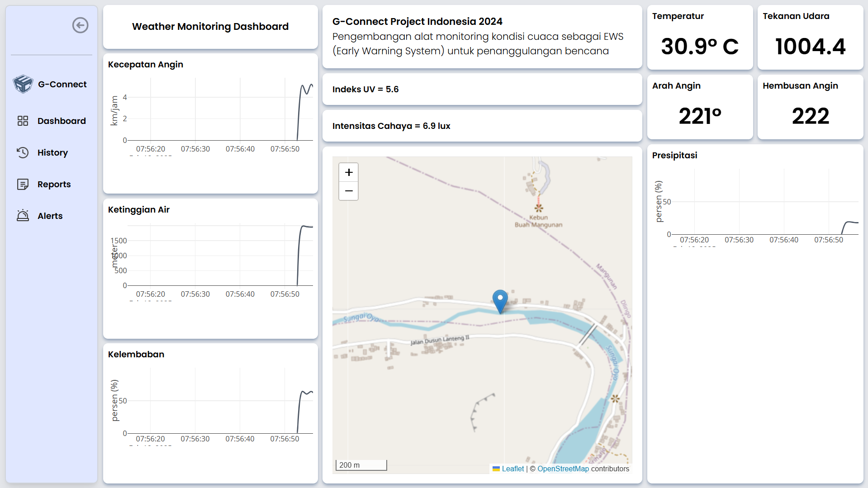The image size is (868, 488).
Task: Open the Dashboard menu item
Action: point(62,121)
